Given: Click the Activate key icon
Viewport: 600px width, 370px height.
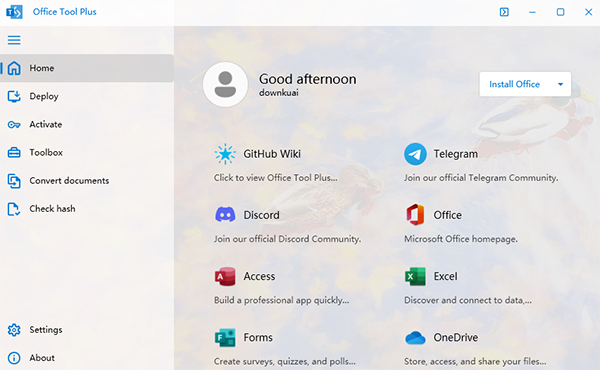Looking at the screenshot, I should pos(14,124).
